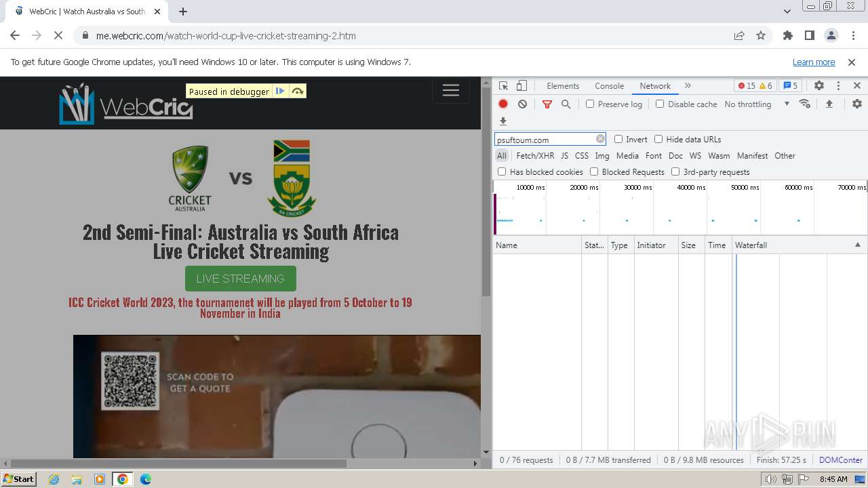Show more DevTools tabs chevron

(688, 85)
